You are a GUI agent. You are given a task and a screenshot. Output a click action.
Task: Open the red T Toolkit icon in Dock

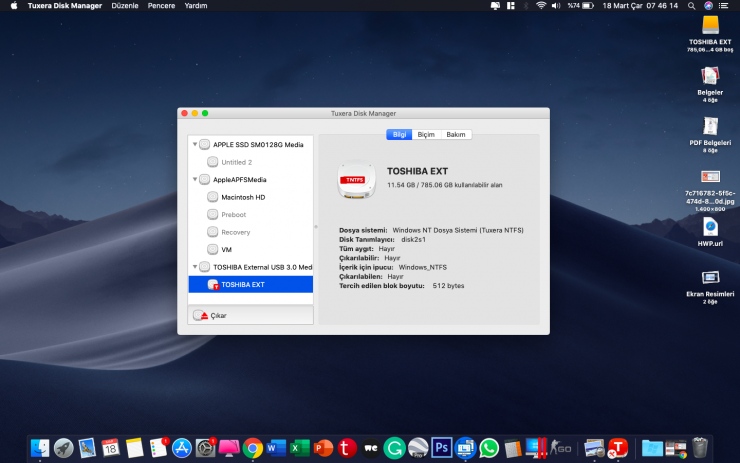point(617,448)
